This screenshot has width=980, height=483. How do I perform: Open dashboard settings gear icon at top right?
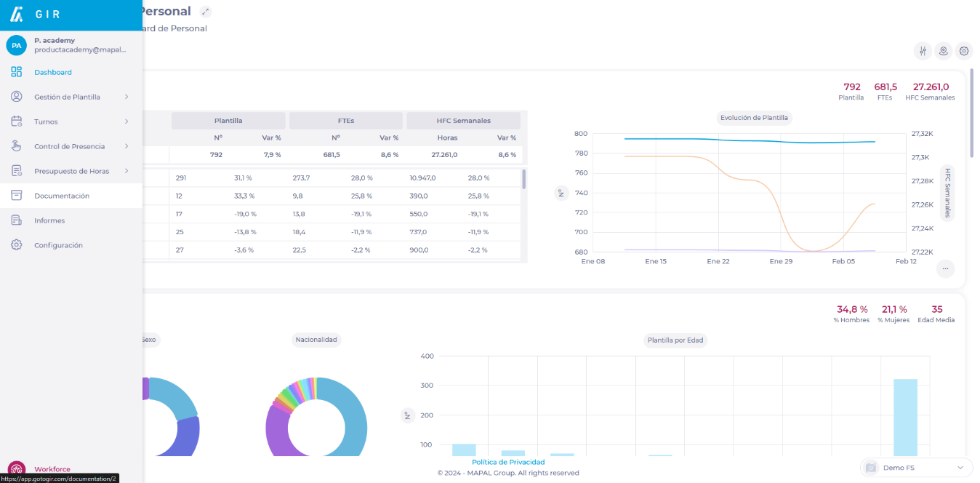pos(964,51)
